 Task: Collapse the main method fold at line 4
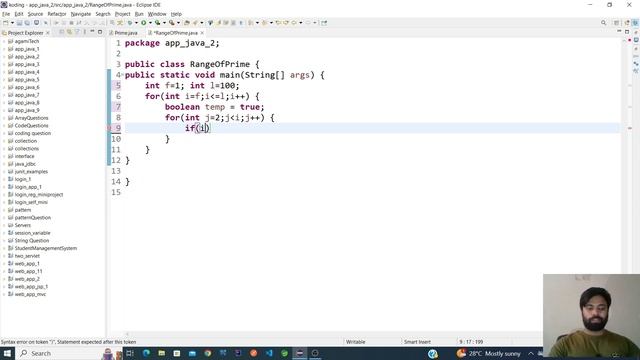click(x=122, y=75)
